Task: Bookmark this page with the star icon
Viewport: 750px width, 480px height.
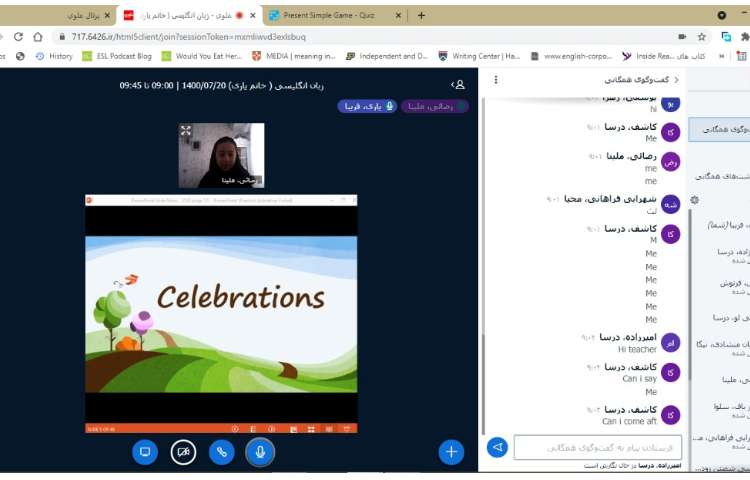Action: pos(702,37)
